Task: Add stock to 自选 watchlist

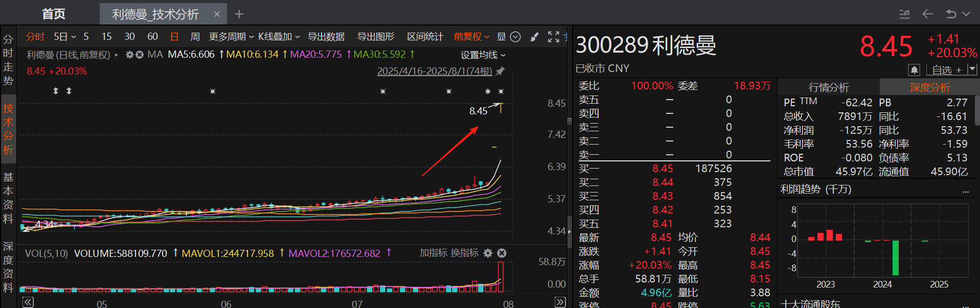Action: coord(947,69)
